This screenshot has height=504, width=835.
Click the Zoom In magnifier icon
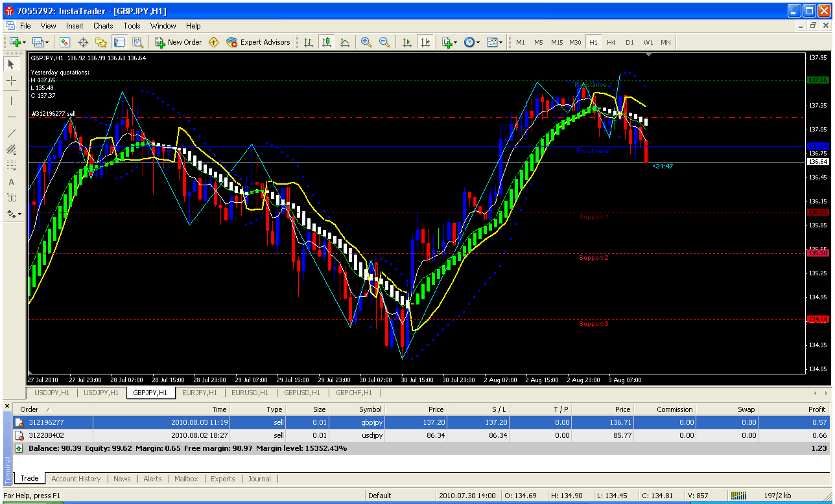[366, 42]
